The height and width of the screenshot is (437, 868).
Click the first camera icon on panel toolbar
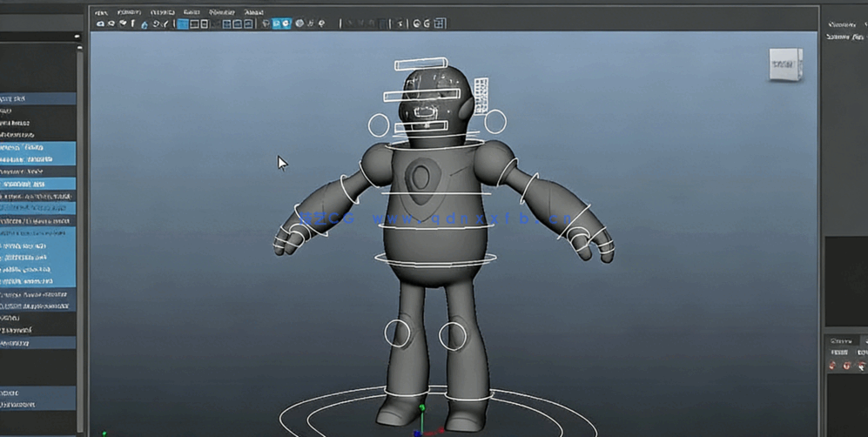(x=100, y=24)
